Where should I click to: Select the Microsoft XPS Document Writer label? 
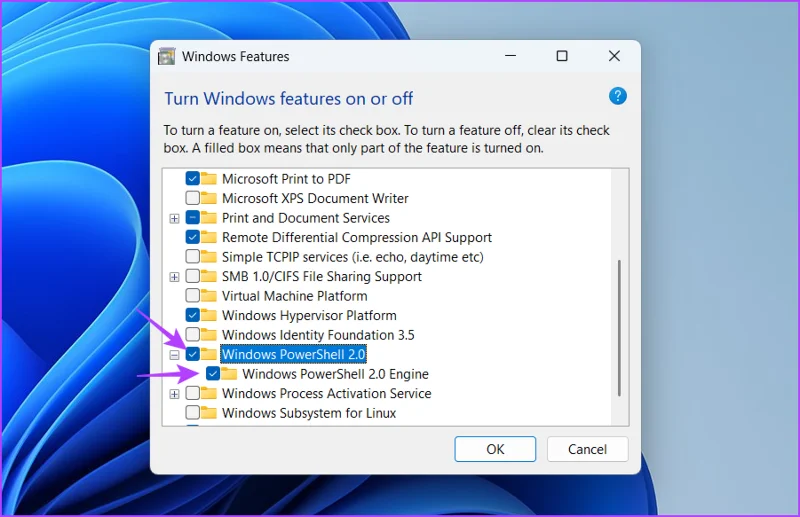315,199
